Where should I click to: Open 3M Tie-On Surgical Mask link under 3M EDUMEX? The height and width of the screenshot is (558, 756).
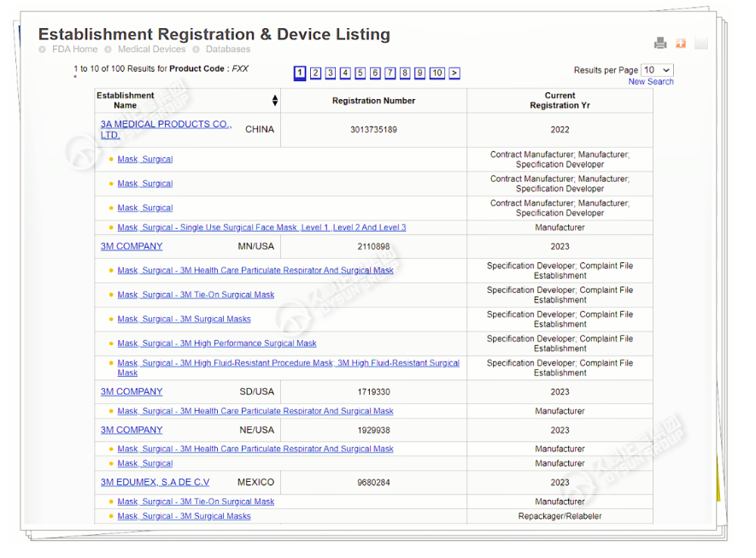tap(196, 502)
